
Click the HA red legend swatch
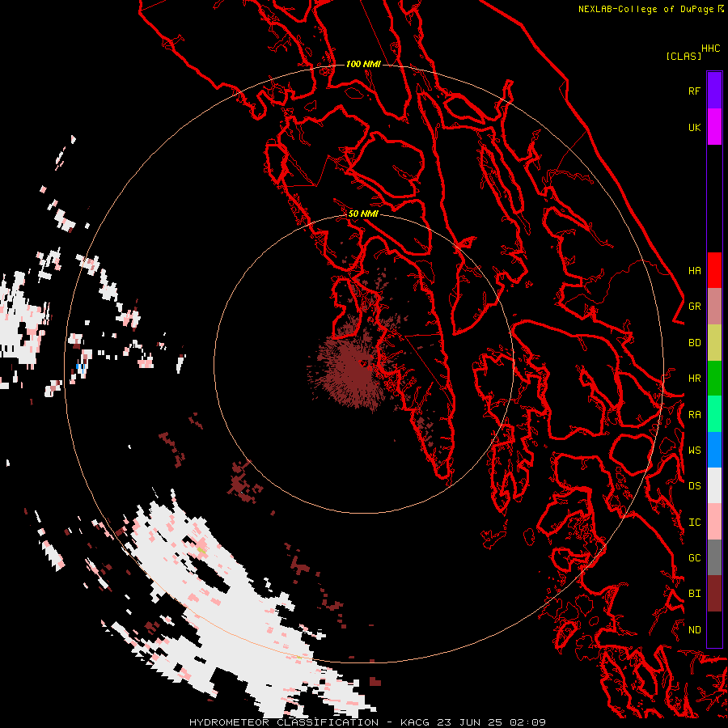714,270
